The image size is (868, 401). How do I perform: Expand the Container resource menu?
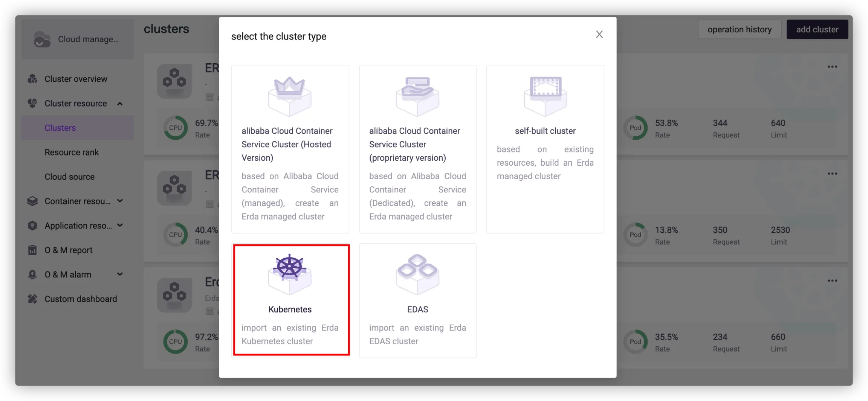coord(120,201)
